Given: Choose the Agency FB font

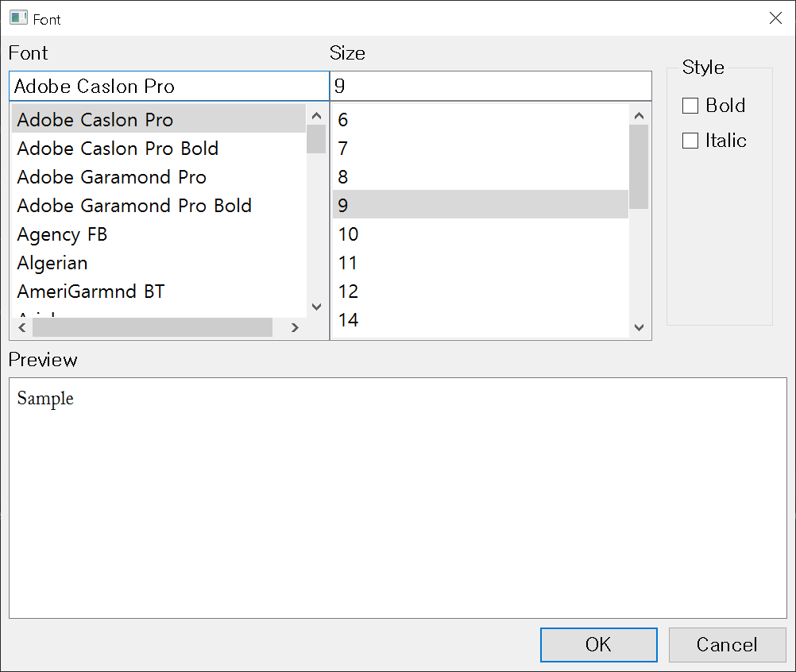Looking at the screenshot, I should 158,234.
